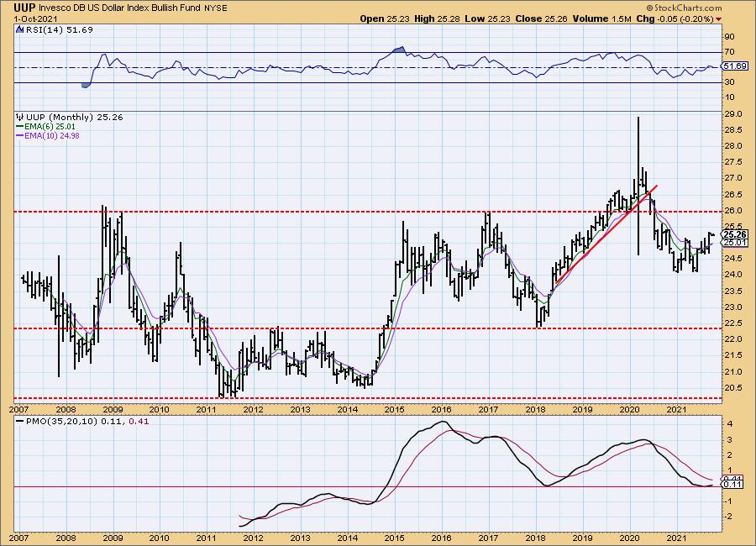The height and width of the screenshot is (546, 756).
Task: Click the RSI(14) 51.69 indicator label
Action: point(60,30)
